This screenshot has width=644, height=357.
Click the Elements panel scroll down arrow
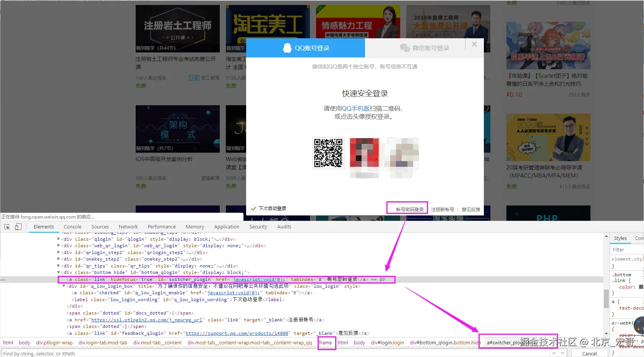point(606,333)
